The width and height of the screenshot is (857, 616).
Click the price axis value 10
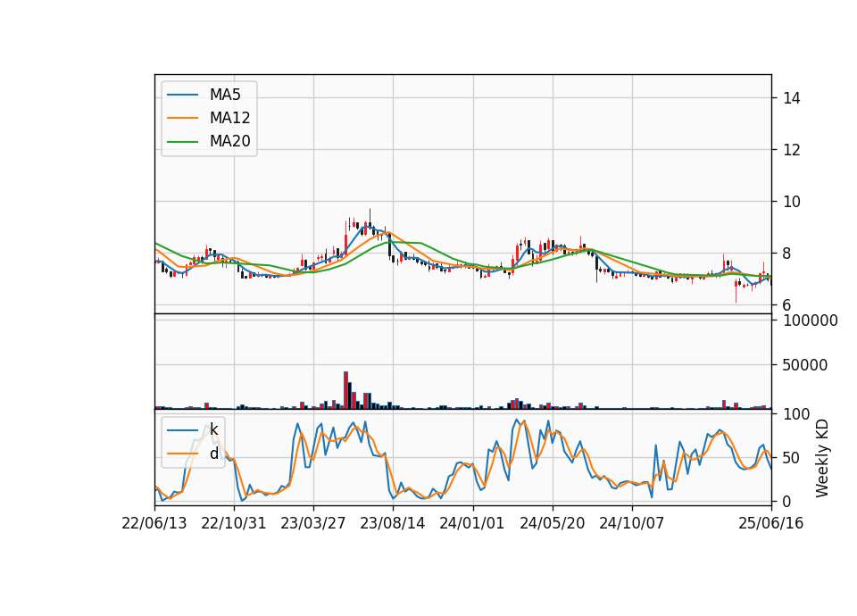[792, 202]
